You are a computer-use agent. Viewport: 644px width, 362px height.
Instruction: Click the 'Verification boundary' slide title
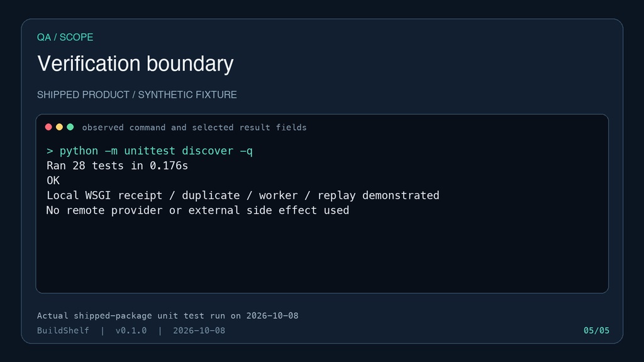tap(135, 63)
